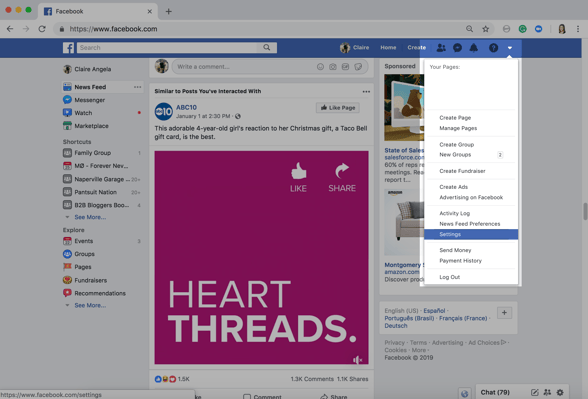Open Marketplace in left sidebar
The height and width of the screenshot is (399, 588).
(91, 126)
